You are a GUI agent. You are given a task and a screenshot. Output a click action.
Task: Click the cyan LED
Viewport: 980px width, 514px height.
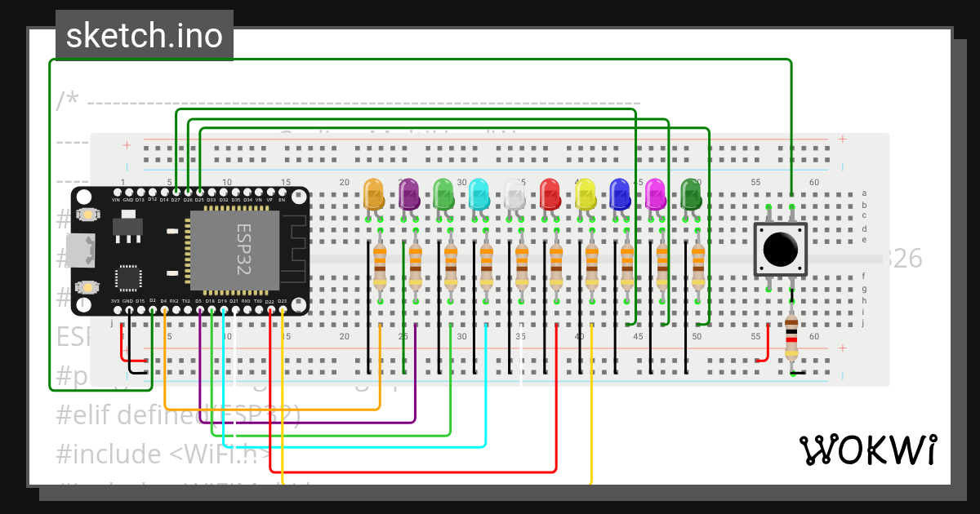(x=479, y=194)
